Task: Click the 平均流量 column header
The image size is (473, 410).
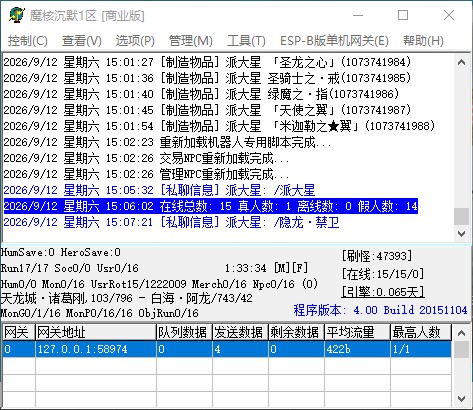Action: tap(357, 332)
